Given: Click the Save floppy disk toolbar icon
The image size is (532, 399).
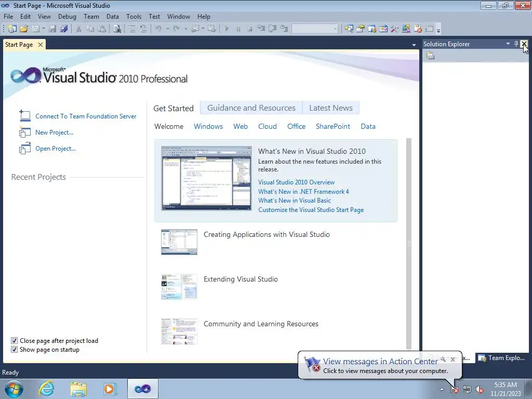Looking at the screenshot, I should tap(52, 29).
